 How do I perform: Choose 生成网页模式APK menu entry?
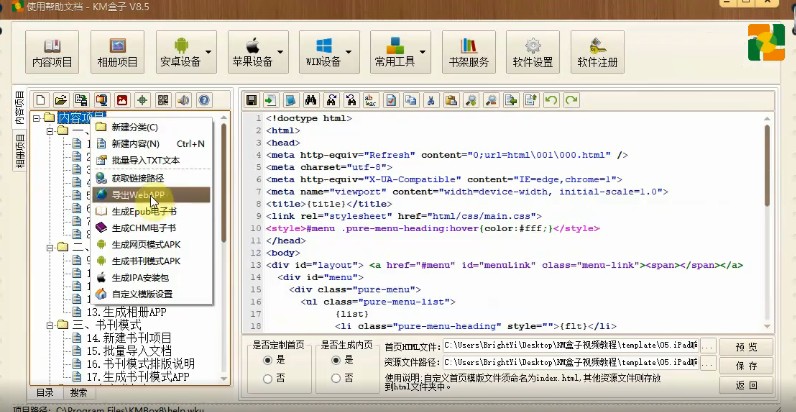coord(151,245)
